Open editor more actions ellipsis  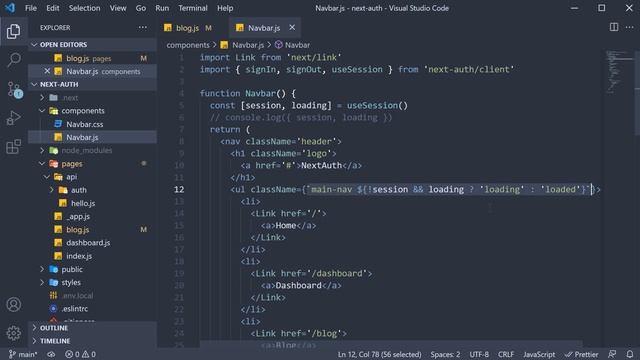pyautogui.click(x=629, y=27)
